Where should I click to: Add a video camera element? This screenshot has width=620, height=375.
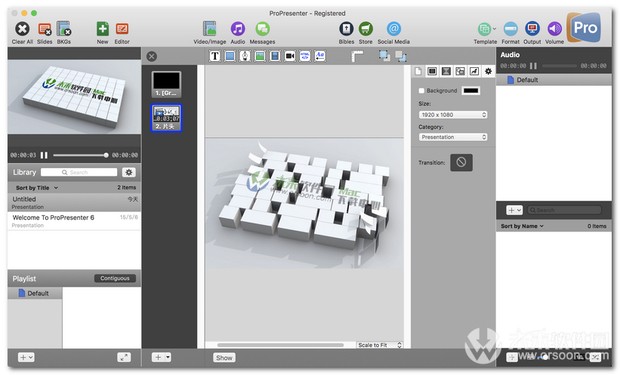click(x=290, y=56)
